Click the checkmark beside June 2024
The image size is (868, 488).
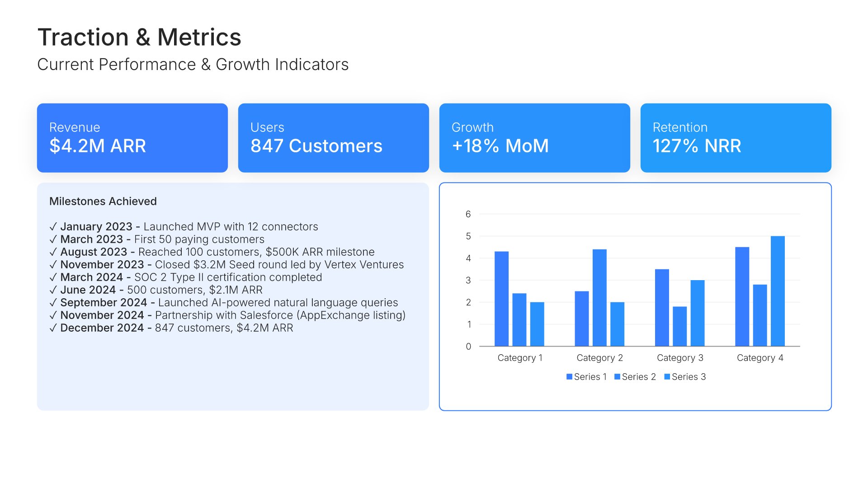click(53, 290)
